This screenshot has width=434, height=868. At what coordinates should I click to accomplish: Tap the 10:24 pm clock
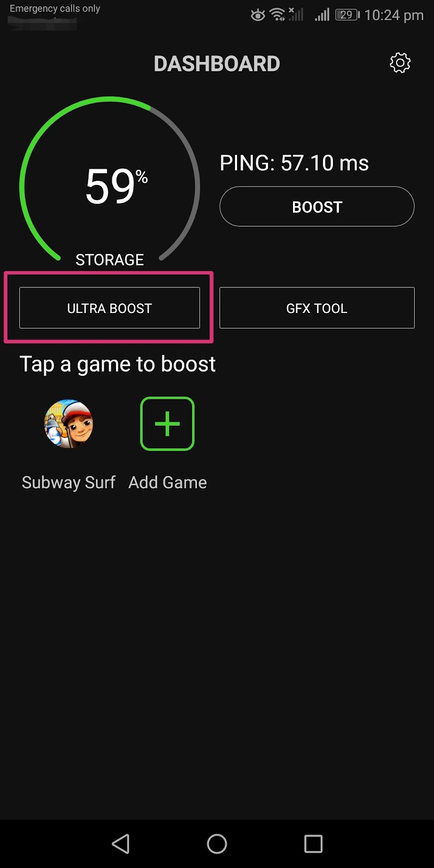tap(394, 15)
